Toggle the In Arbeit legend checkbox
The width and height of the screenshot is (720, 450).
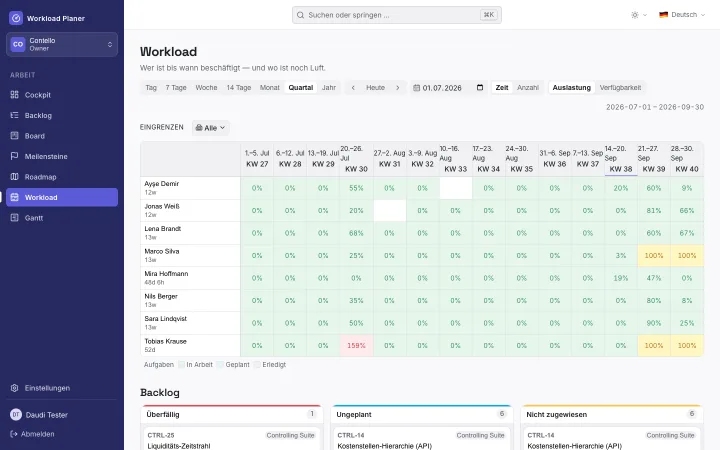(182, 365)
